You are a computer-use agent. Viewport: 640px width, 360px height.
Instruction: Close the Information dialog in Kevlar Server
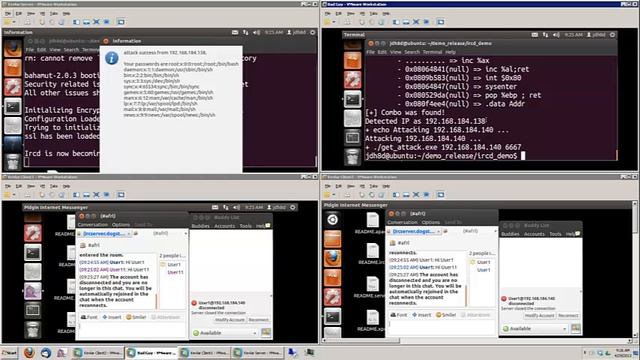click(106, 41)
